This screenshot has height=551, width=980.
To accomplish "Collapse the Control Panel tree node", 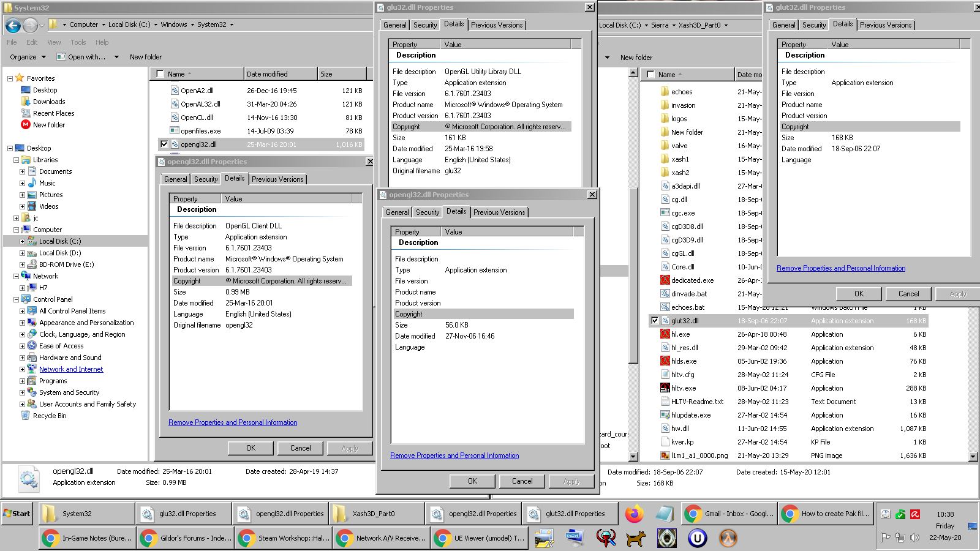I will (x=16, y=299).
